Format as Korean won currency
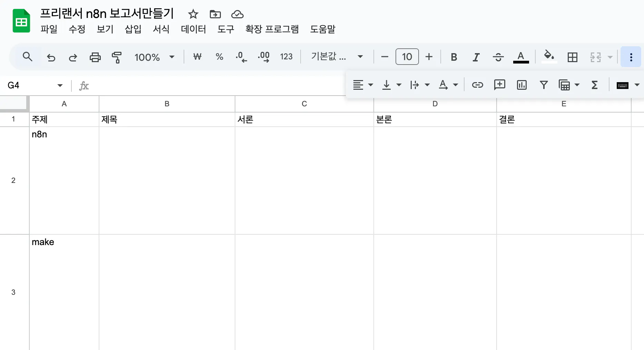 click(197, 57)
